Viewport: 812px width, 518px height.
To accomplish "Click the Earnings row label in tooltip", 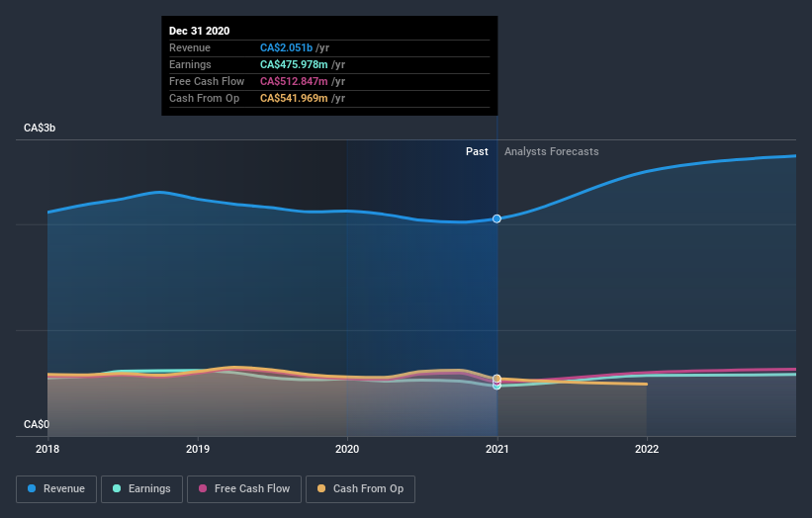I will pos(190,64).
